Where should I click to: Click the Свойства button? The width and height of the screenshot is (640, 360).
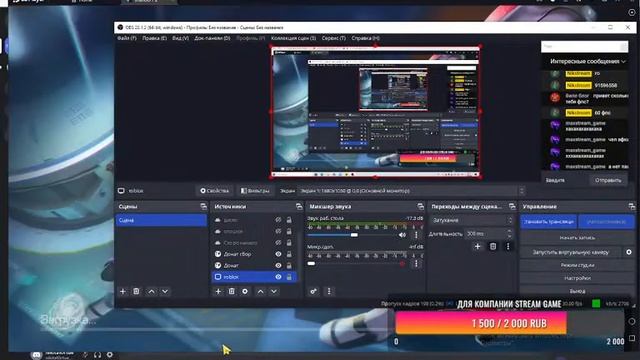214,191
